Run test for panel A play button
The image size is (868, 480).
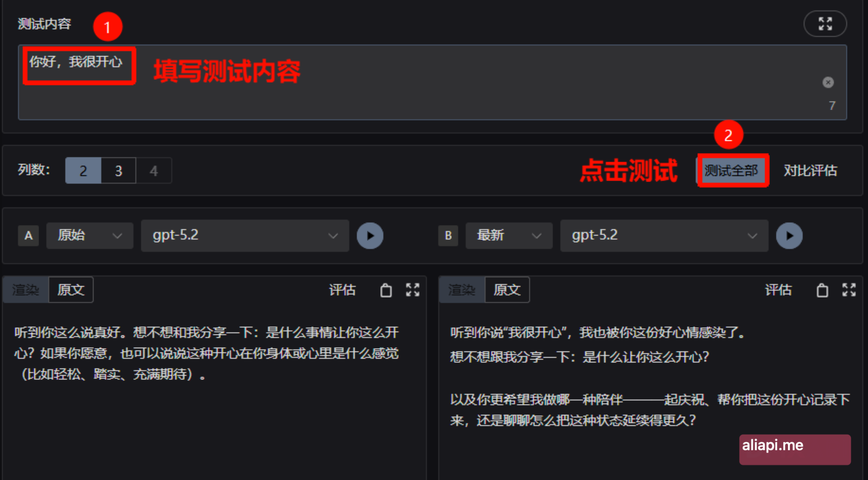coord(370,235)
